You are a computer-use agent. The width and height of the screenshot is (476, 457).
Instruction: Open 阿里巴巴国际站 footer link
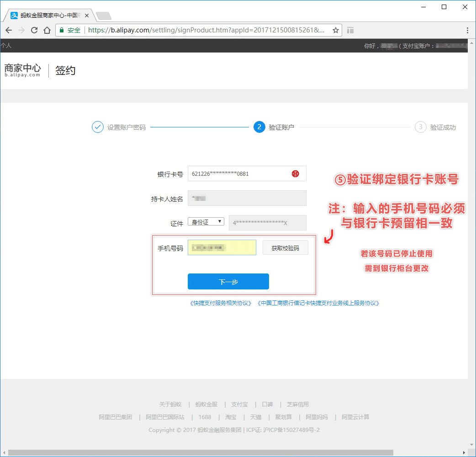coord(165,417)
